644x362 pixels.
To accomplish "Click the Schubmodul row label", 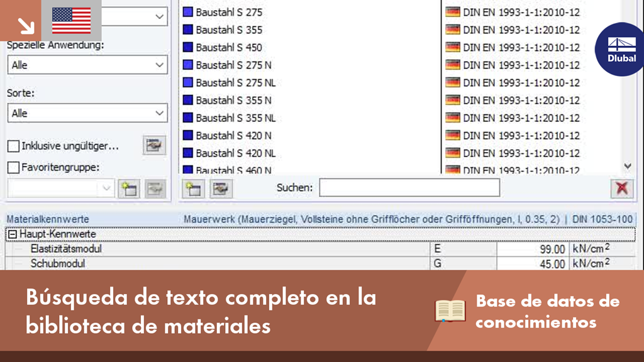I will 58,263.
